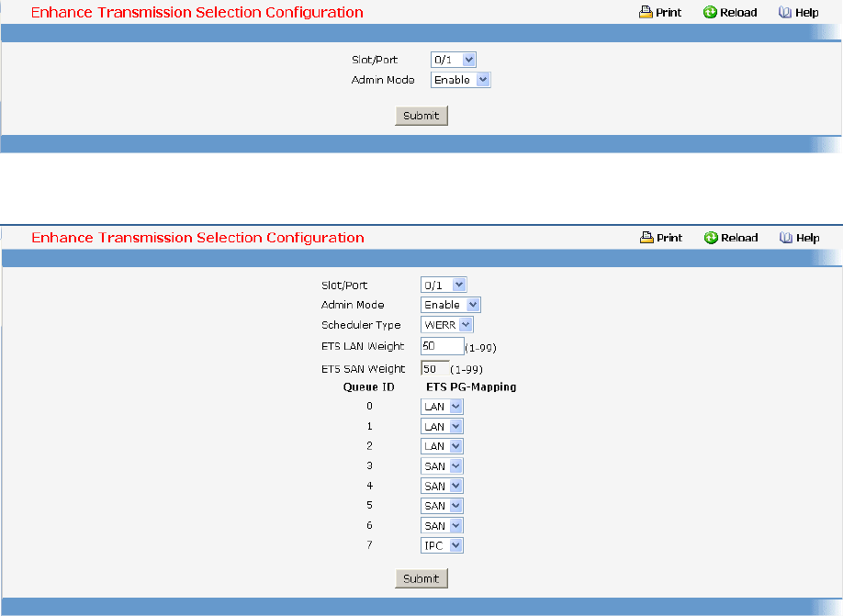Click the Reload icon in top panel
The image size is (843, 616).
pos(710,12)
